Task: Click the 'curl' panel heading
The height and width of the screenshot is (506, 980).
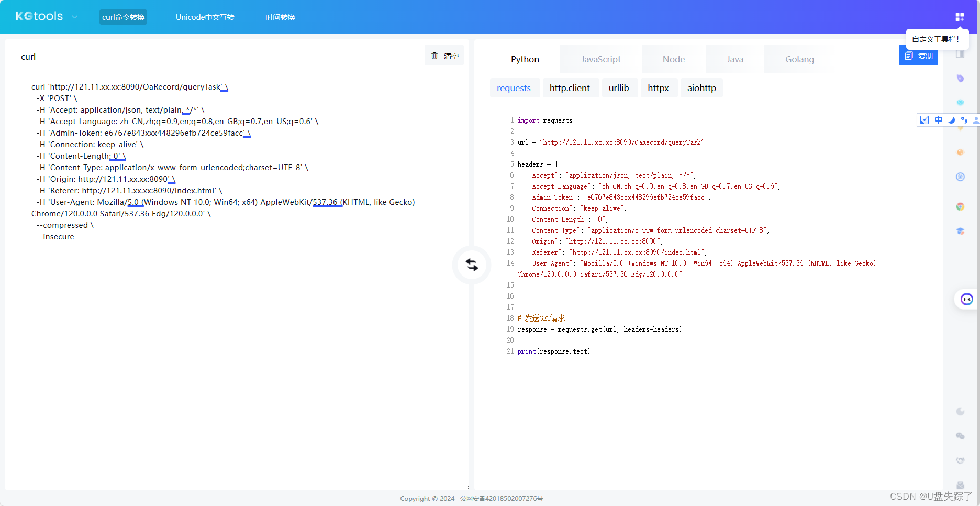Action: [x=28, y=57]
